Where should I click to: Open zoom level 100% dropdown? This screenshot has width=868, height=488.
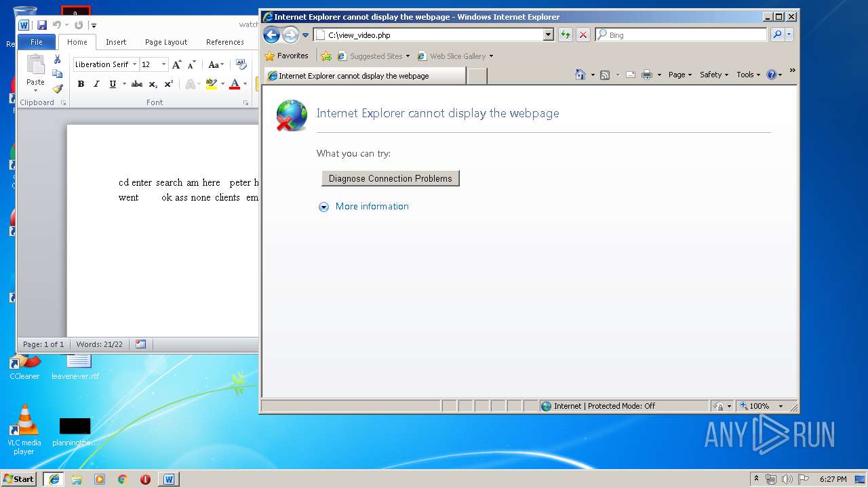781,406
